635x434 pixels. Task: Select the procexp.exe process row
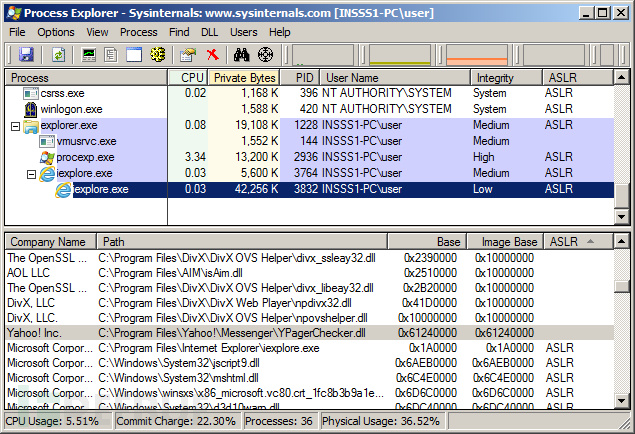[x=309, y=157]
